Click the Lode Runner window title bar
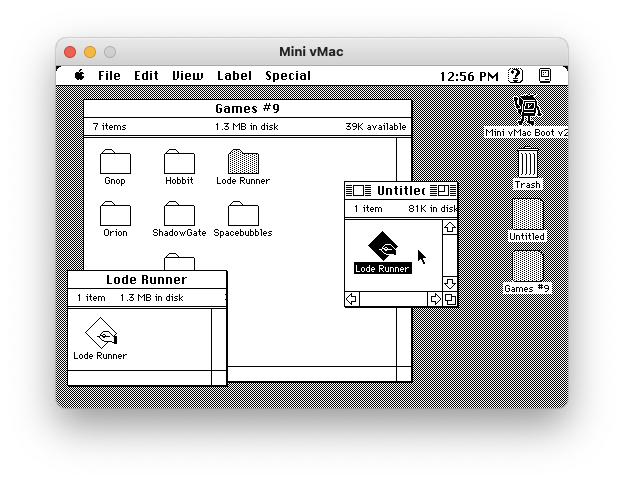The image size is (624, 482). (147, 279)
